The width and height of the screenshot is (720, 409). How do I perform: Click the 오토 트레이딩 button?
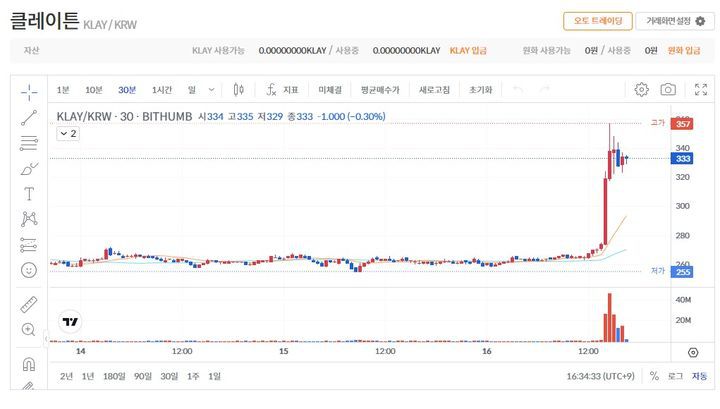point(597,21)
